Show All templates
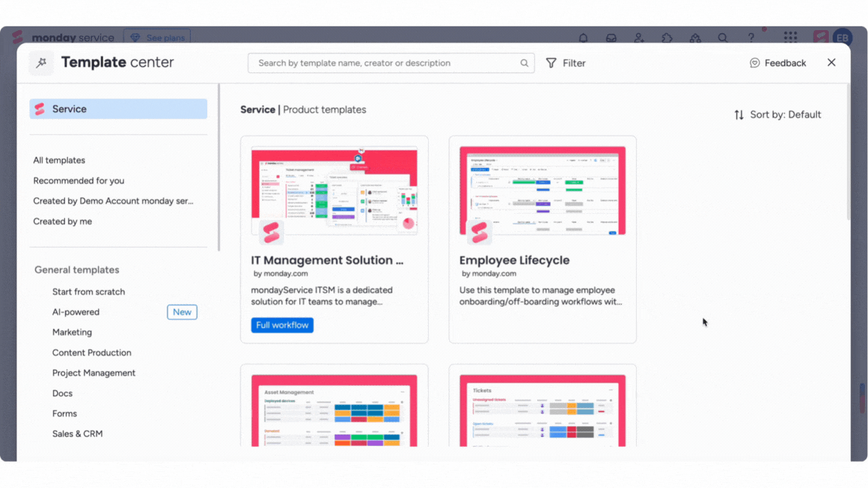The width and height of the screenshot is (868, 488). (x=60, y=160)
